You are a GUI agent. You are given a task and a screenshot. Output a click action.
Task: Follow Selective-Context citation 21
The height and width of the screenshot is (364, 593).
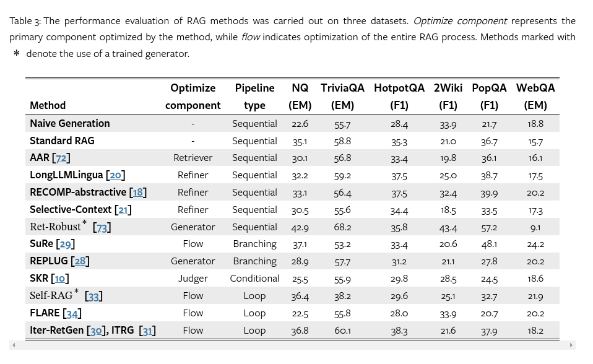pos(123,210)
